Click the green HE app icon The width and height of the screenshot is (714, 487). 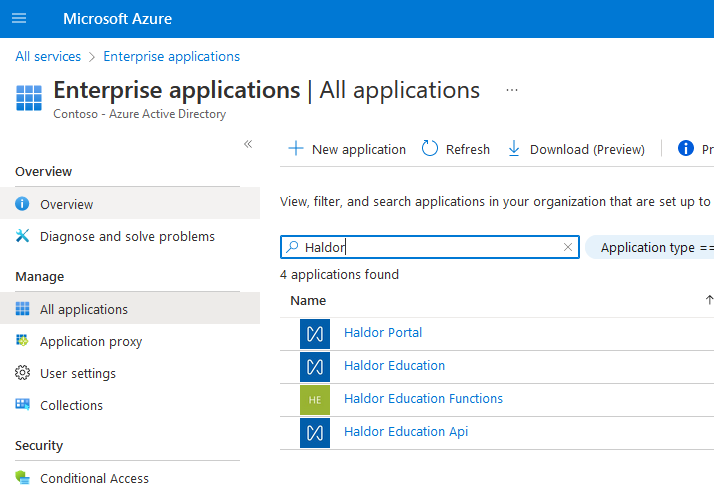pos(315,400)
